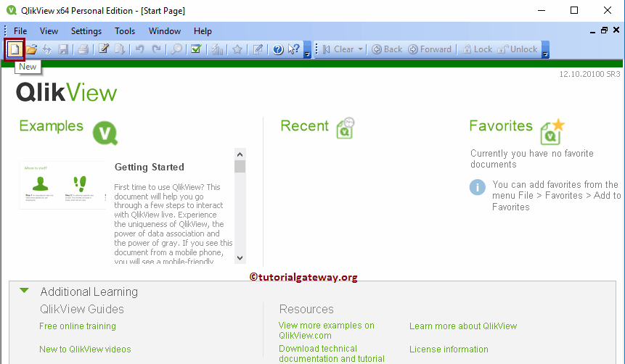This screenshot has height=364, width=625.
Task: Open View more examples on QlikView.com link
Action: [327, 331]
